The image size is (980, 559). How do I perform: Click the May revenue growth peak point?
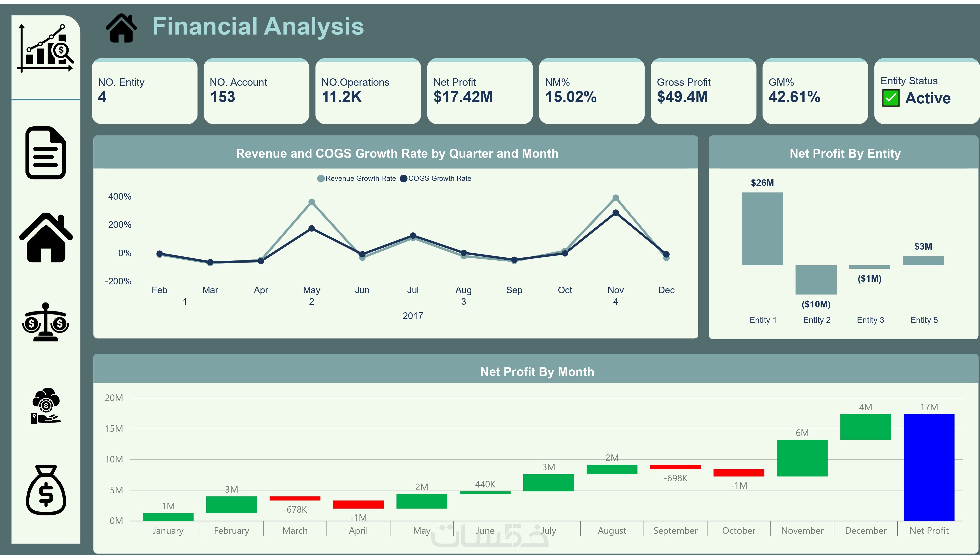(x=312, y=202)
